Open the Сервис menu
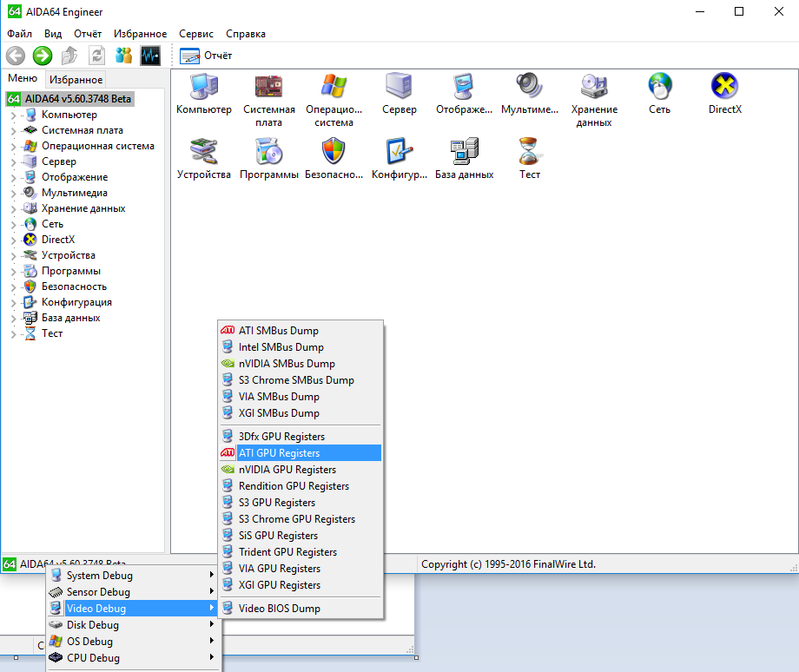The height and width of the screenshot is (672, 799). [196, 34]
